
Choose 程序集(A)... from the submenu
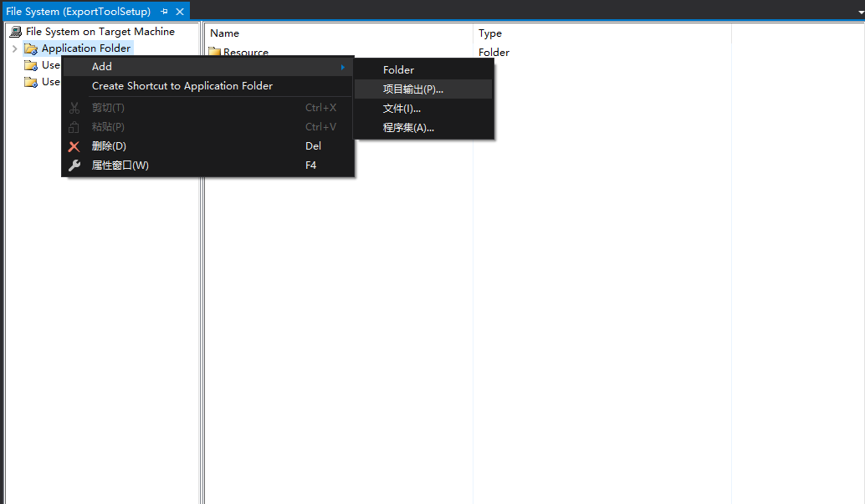pyautogui.click(x=408, y=128)
